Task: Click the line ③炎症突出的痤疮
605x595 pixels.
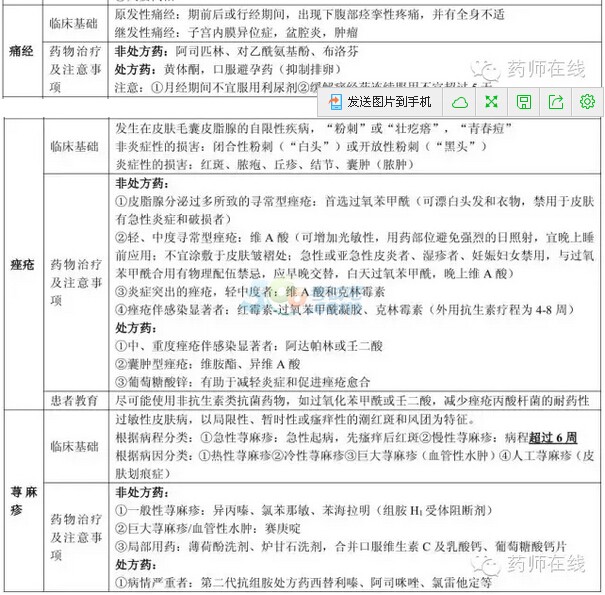Action: tap(250, 292)
